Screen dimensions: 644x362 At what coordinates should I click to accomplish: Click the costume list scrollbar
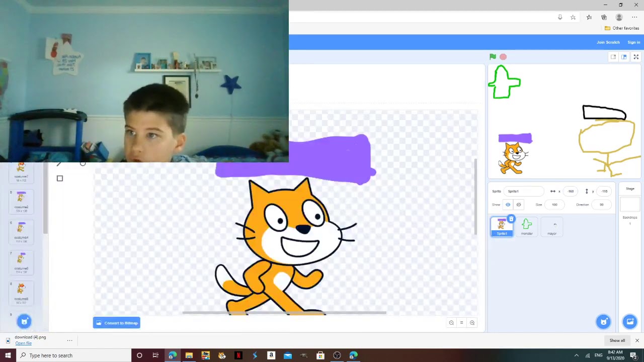click(45, 199)
